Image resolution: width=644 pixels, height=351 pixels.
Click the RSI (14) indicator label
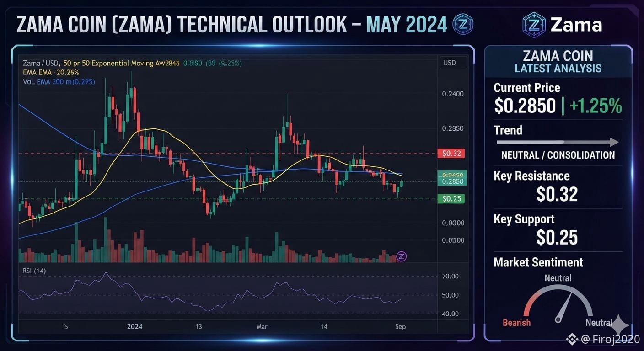(x=34, y=271)
